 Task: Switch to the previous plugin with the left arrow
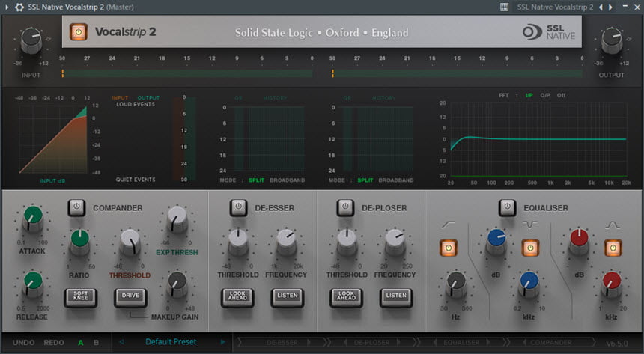[x=601, y=7]
